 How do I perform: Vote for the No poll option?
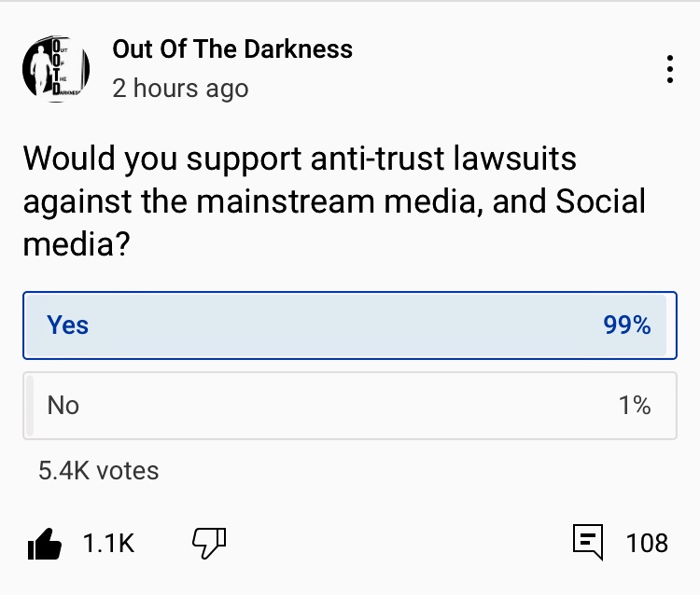349,406
